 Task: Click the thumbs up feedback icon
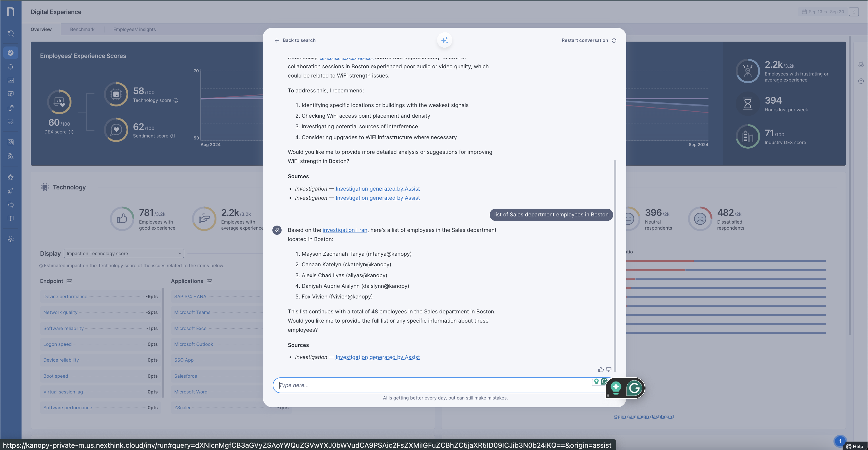click(x=600, y=369)
